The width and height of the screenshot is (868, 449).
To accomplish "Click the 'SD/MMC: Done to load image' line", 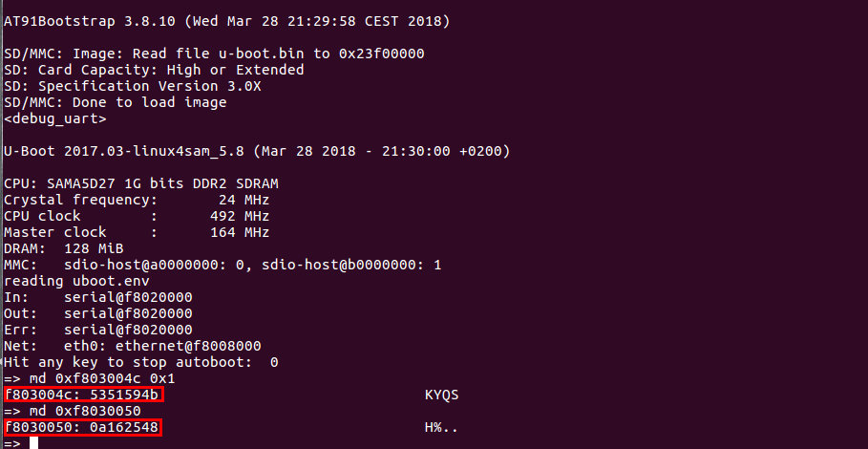I will [116, 102].
